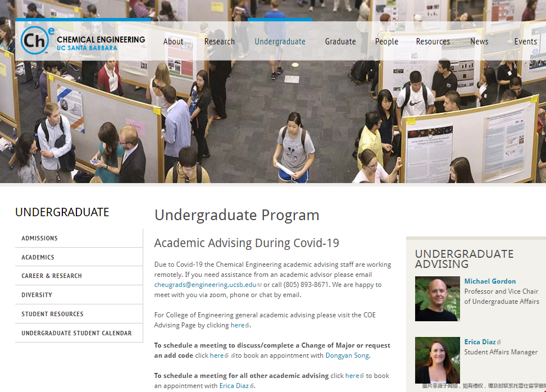The width and height of the screenshot is (546, 392).
Task: Open Undergraduate Student Calendar sidebar link
Action: point(76,333)
